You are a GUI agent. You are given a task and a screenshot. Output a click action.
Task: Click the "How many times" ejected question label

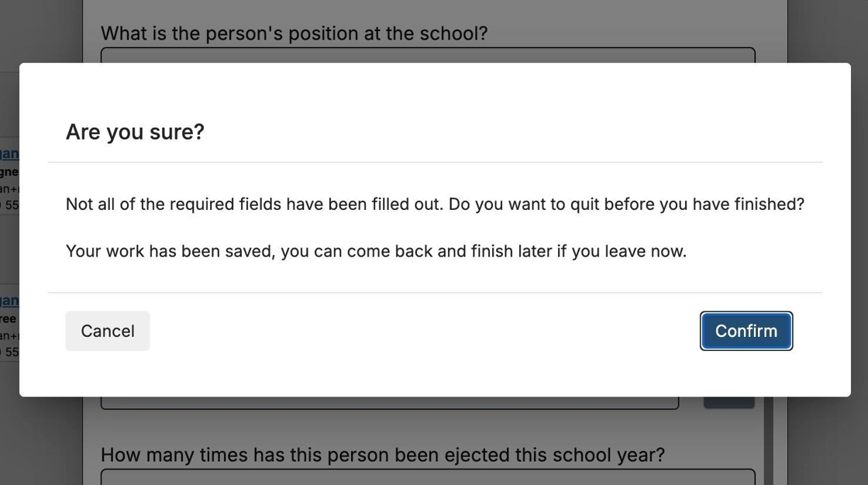pos(382,455)
